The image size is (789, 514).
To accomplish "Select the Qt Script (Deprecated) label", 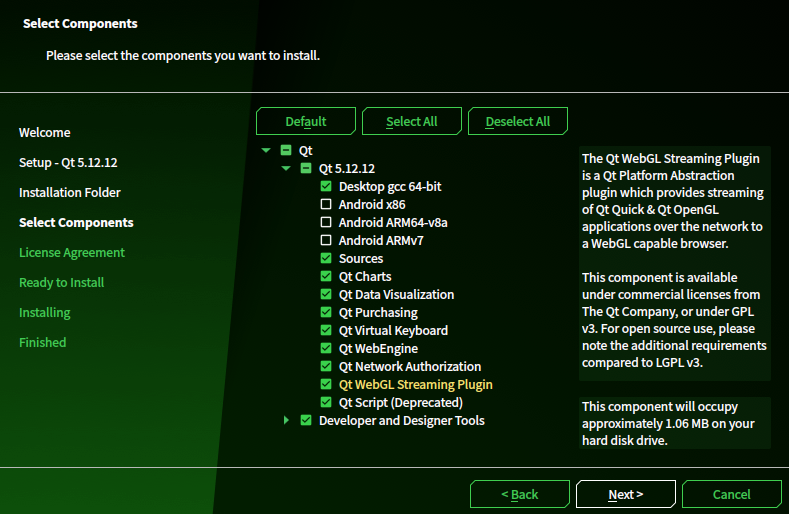I will [401, 403].
